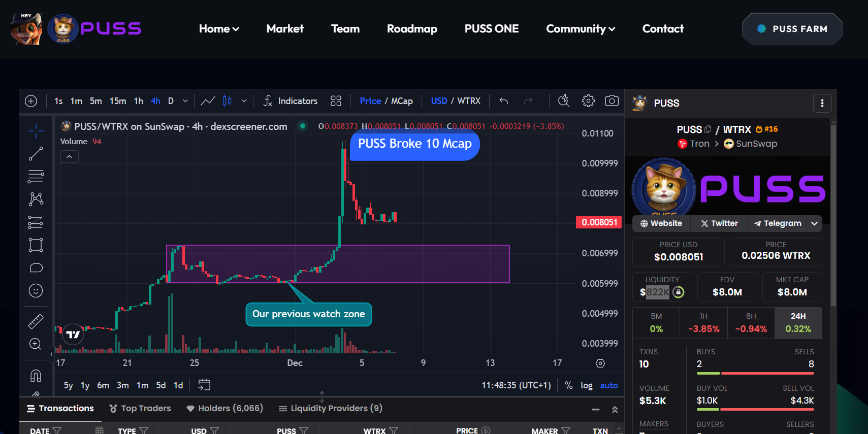Open the candlestick chart type icon
This screenshot has width=868, height=434.
[x=227, y=101]
